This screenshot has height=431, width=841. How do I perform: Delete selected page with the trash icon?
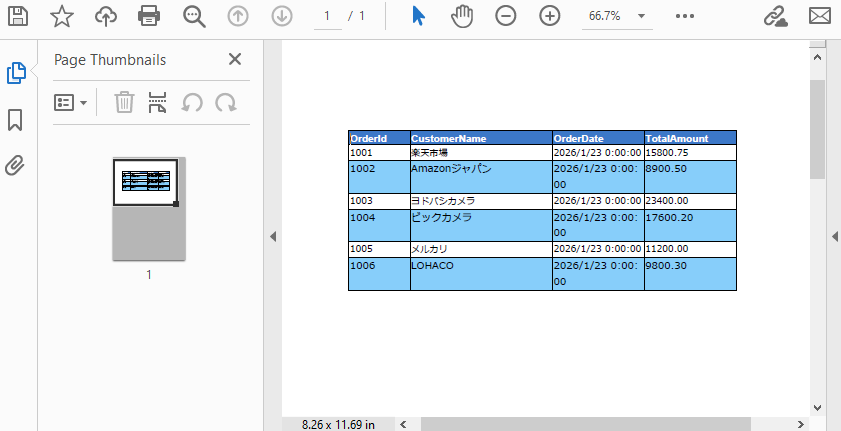tap(124, 102)
